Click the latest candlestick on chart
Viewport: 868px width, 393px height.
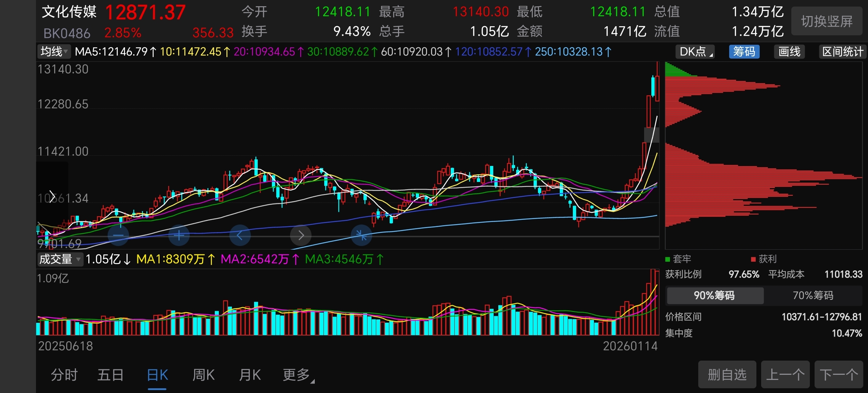pos(657,87)
